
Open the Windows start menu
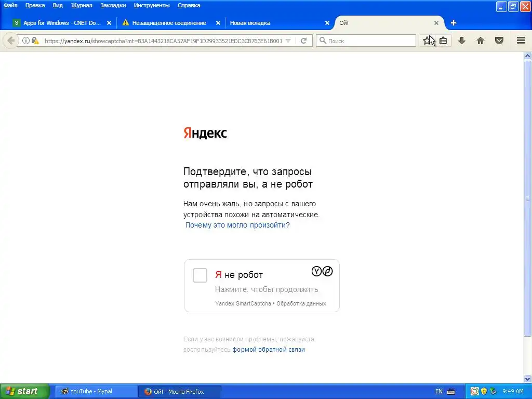pyautogui.click(x=24, y=392)
